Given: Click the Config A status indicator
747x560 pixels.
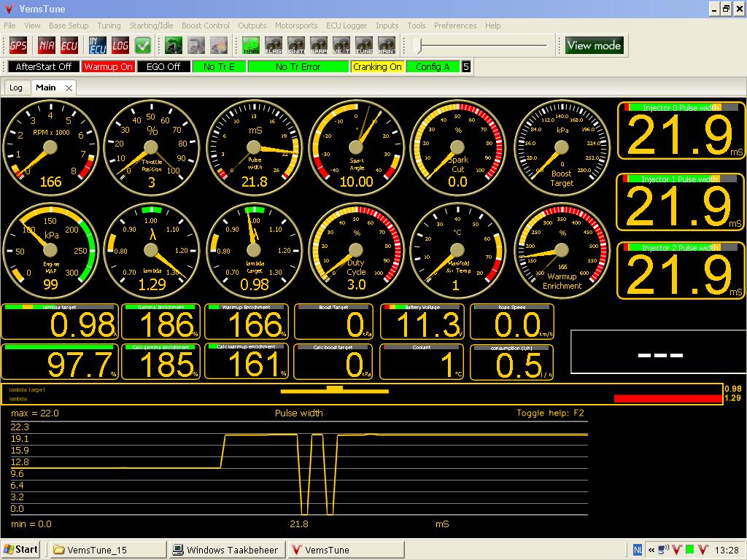Looking at the screenshot, I should 433,66.
